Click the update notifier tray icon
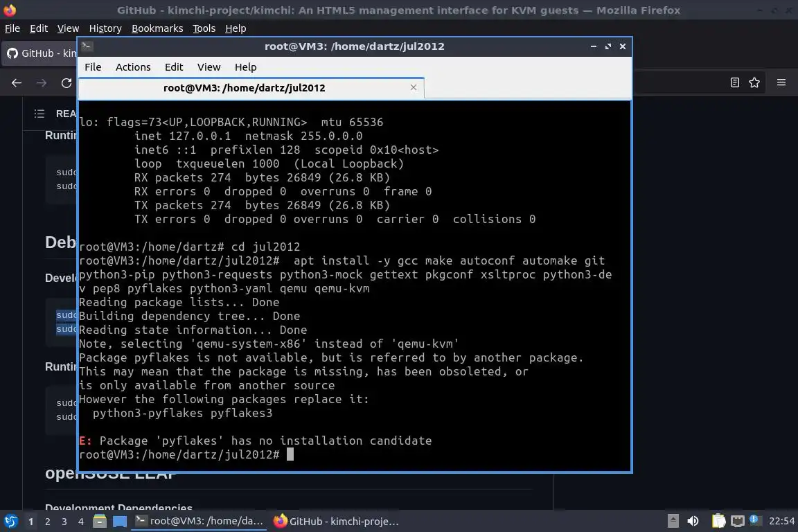 coord(755,520)
